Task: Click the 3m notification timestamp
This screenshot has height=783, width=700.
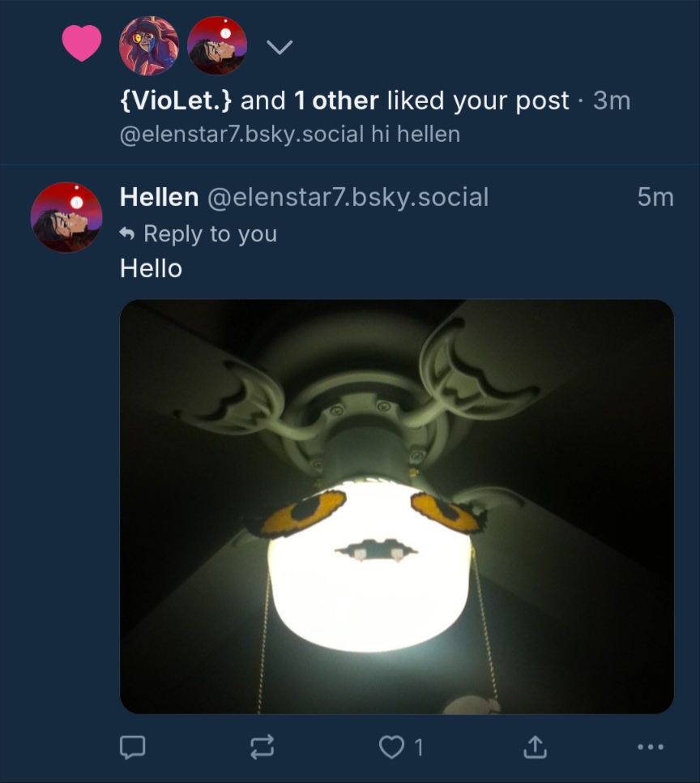Action: point(611,101)
